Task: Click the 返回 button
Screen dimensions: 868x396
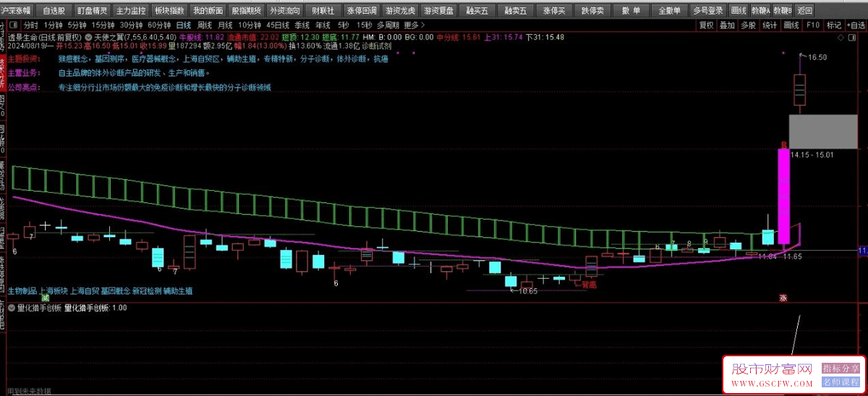Action: (804, 11)
